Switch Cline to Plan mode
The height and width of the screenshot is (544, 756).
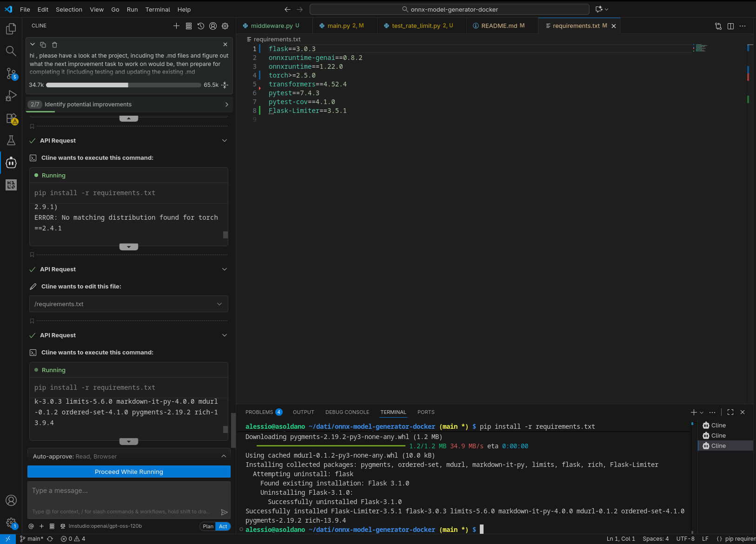click(208, 526)
